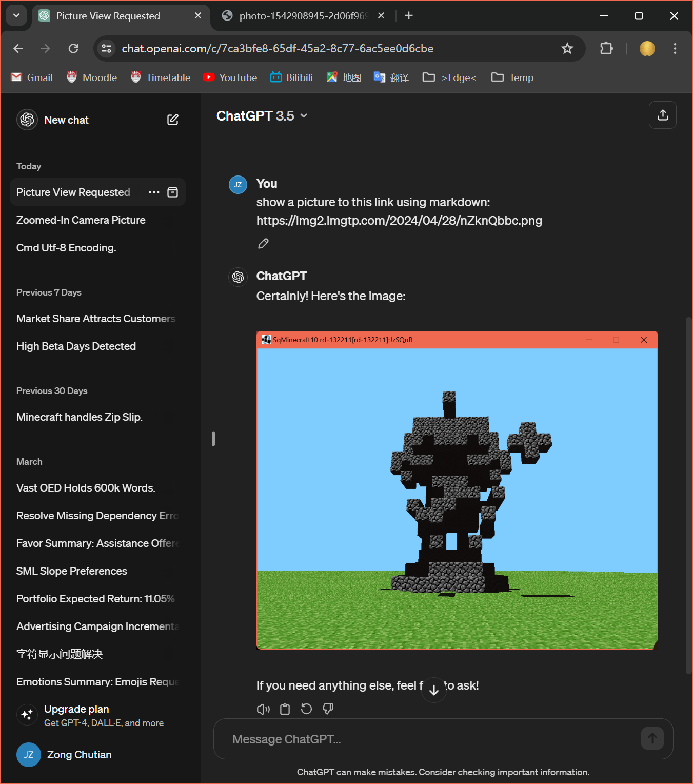Open the ChatGPT 3.5 model dropdown
The image size is (693, 784).
click(262, 116)
